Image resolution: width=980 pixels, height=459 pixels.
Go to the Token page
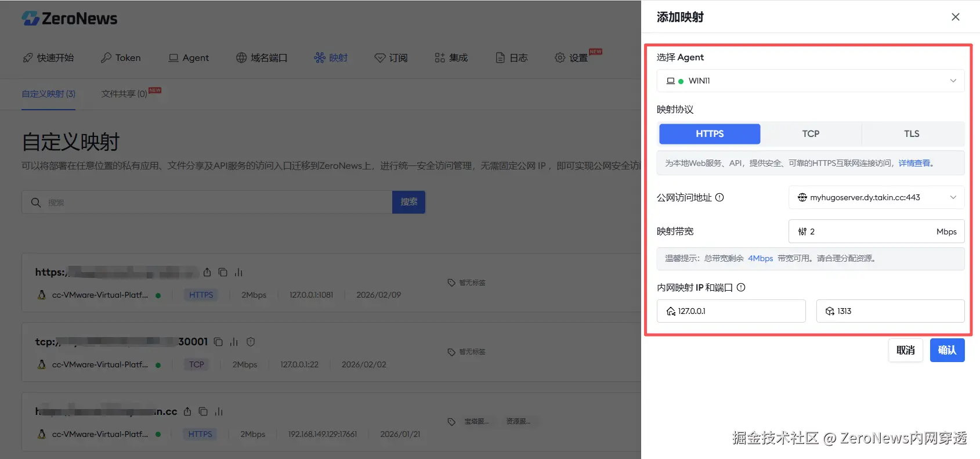click(121, 57)
